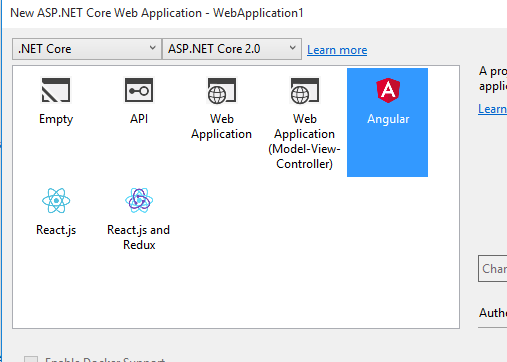Select the Empty project template icon
507x362 pixels.
pyautogui.click(x=56, y=90)
